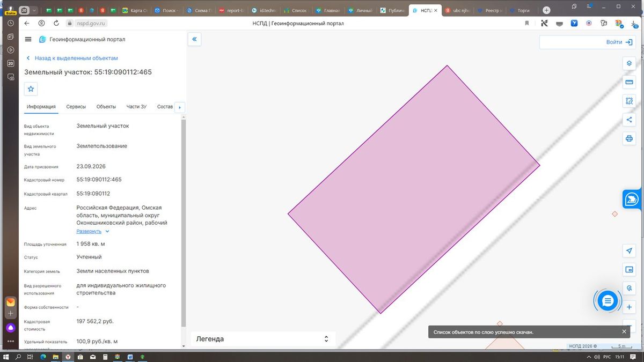The height and width of the screenshot is (362, 644).
Task: Select the Информация tab
Action: coord(41,107)
